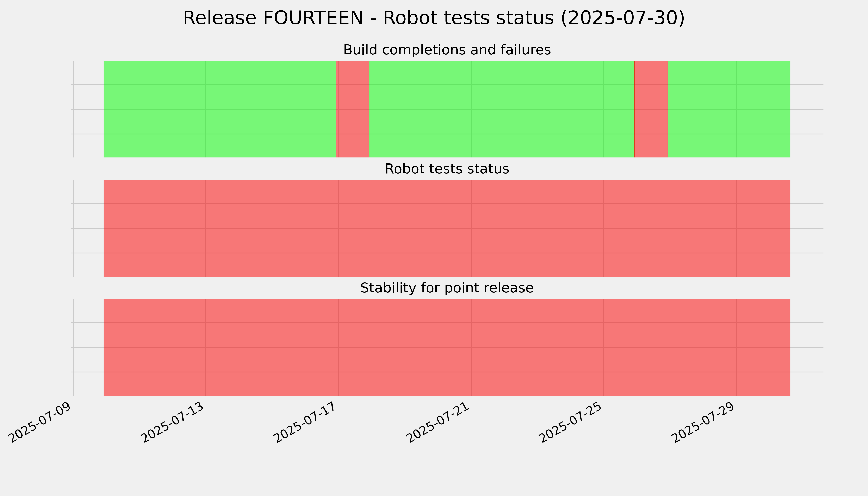Click the 2025-07-29 date axis label

pyautogui.click(x=704, y=422)
